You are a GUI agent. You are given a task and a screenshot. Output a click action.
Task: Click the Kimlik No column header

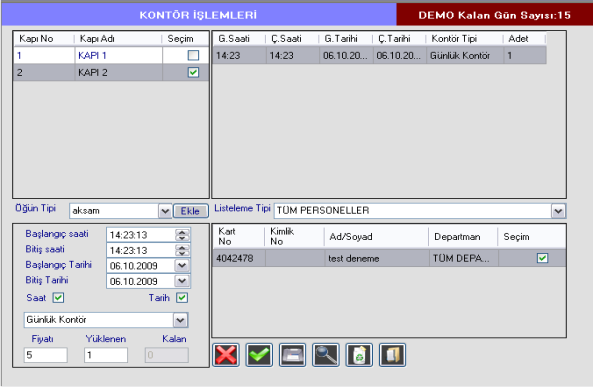pyautogui.click(x=294, y=236)
